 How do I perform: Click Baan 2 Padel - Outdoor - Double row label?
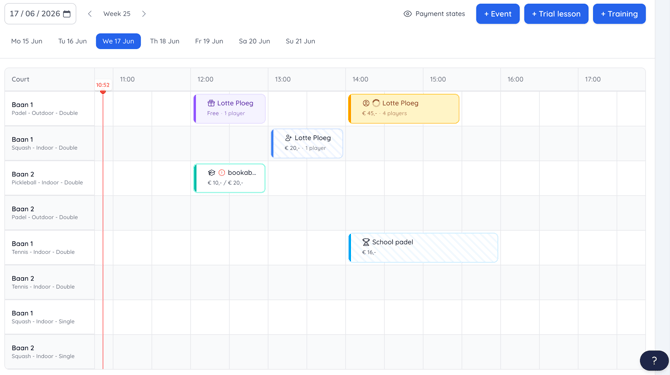(49, 213)
